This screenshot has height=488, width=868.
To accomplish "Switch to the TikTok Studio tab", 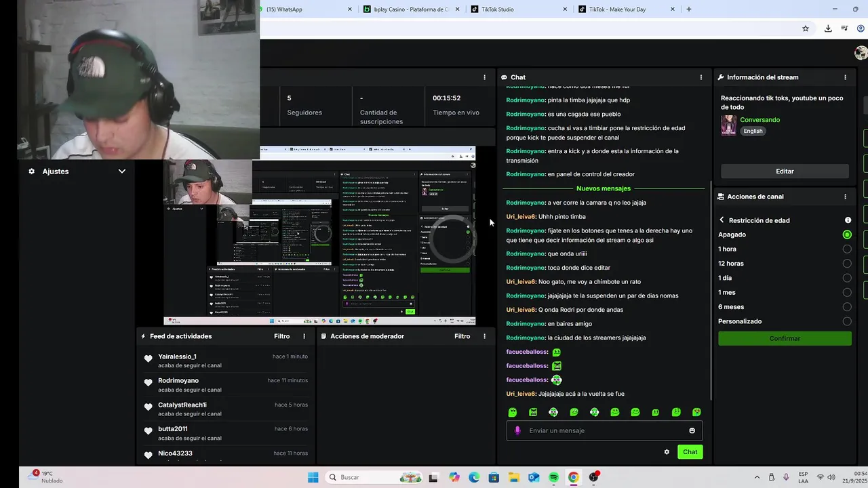I will pos(519,9).
